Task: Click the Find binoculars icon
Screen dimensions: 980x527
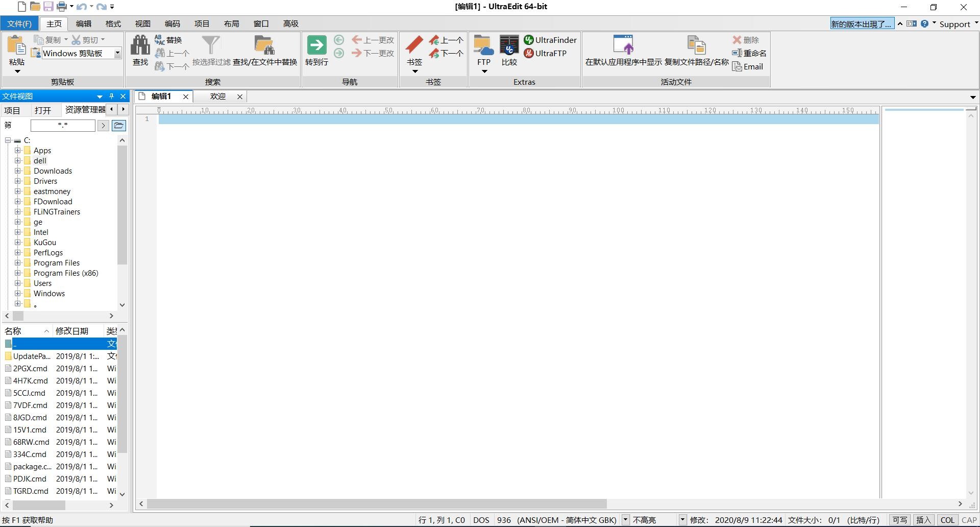Action: point(140,46)
